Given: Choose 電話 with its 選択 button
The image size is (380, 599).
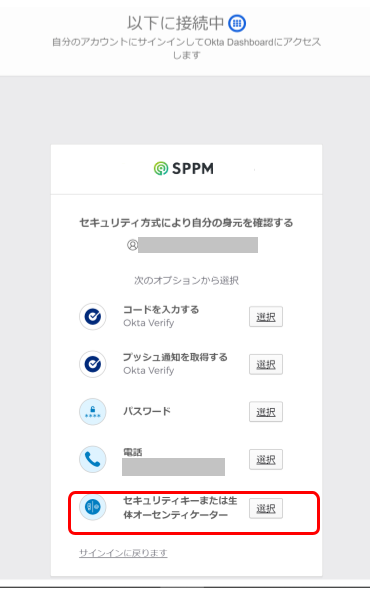Looking at the screenshot, I should click(x=266, y=460).
